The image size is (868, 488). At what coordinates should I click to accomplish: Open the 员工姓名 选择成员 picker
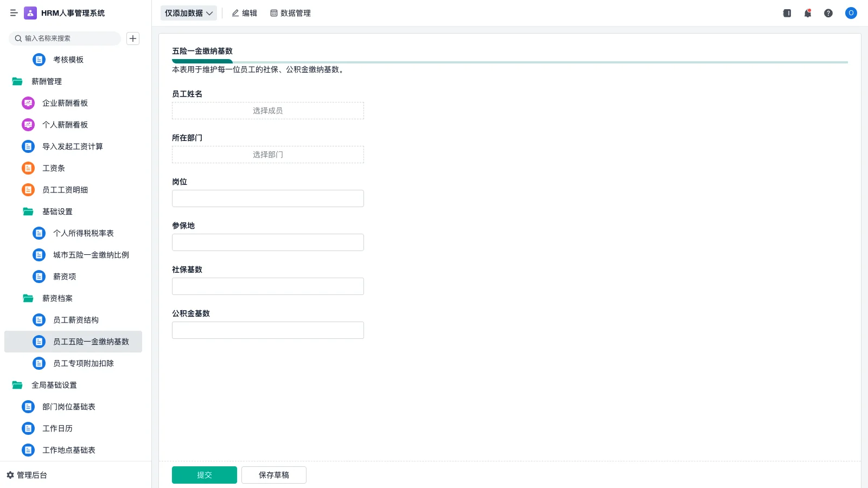(x=267, y=110)
